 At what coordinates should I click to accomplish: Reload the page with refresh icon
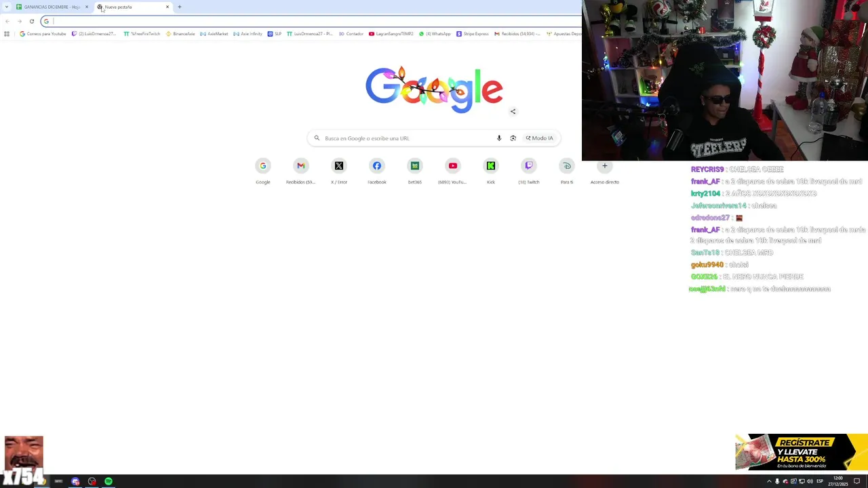tap(31, 21)
